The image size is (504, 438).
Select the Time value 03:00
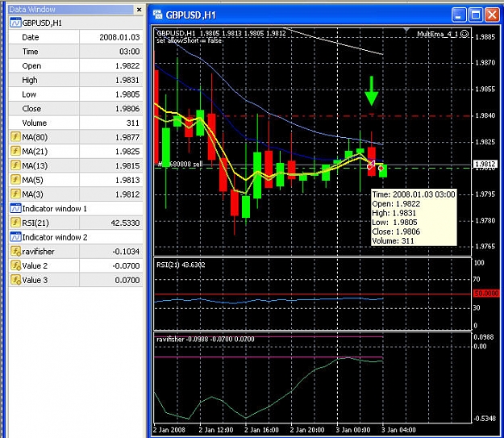130,52
